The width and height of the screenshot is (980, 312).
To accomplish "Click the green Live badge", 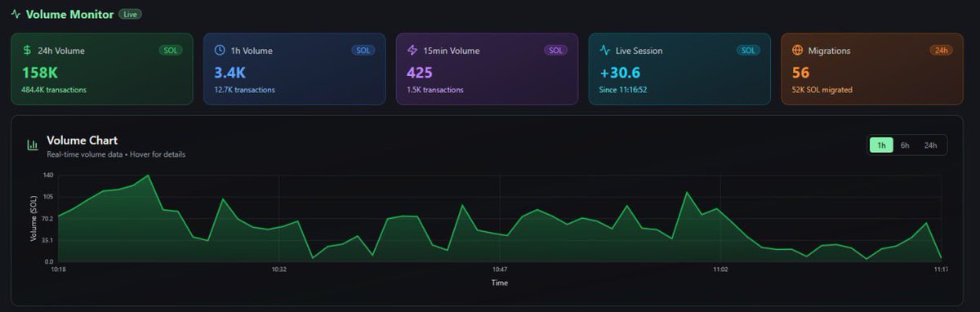I will click(x=131, y=14).
